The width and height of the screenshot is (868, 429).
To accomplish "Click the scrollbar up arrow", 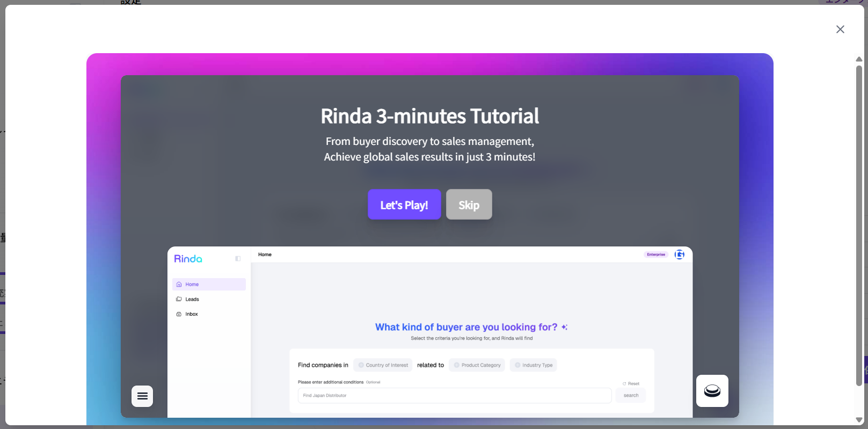I will [x=859, y=59].
